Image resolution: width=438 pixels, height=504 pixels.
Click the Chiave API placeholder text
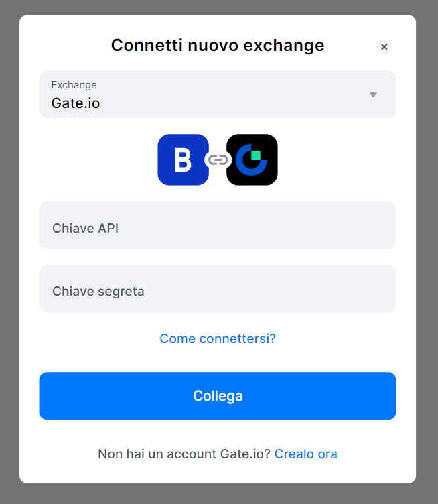(x=85, y=228)
